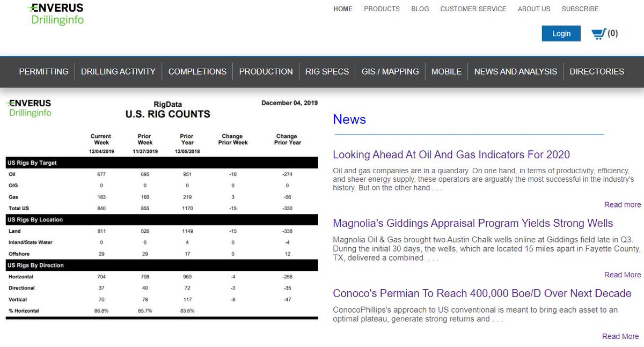Open the RIG SPECS section
Viewport: 644px width, 347px height.
tap(327, 71)
